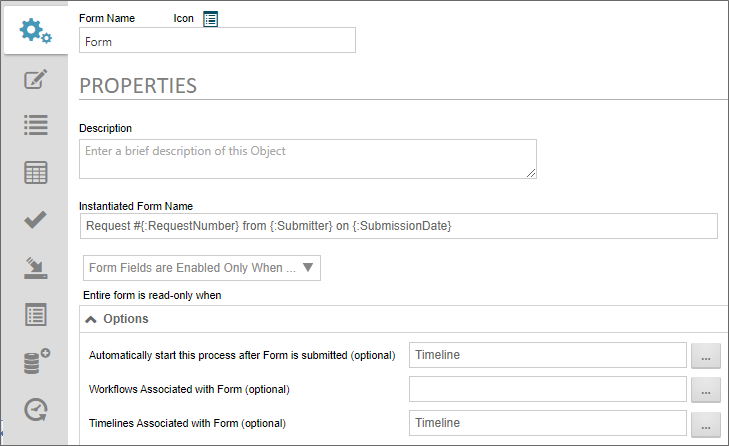Click into the Description text area

(307, 159)
